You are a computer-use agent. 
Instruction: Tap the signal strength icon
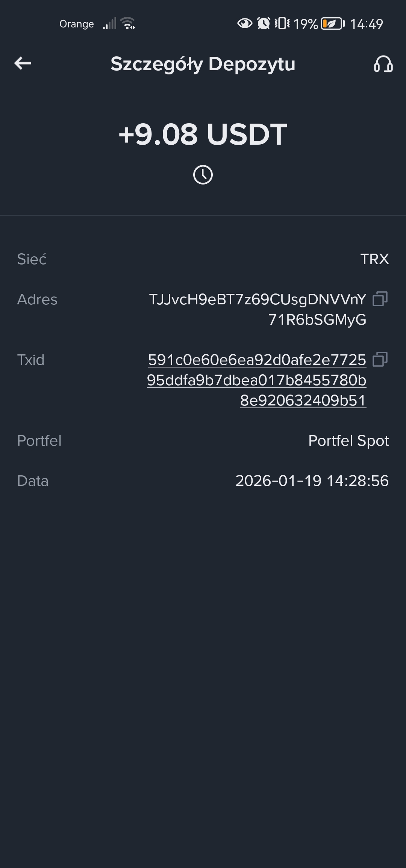pyautogui.click(x=110, y=24)
